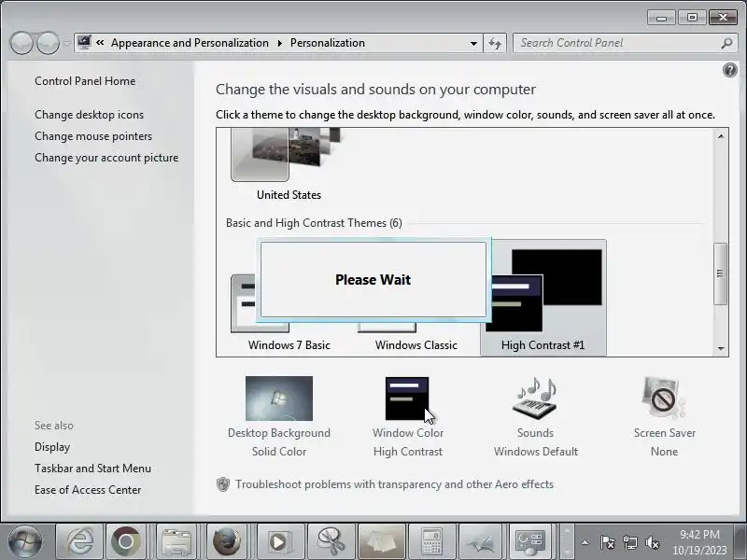Open the pen-stroke app to the right of Calculator in taskbar

[x=480, y=541]
